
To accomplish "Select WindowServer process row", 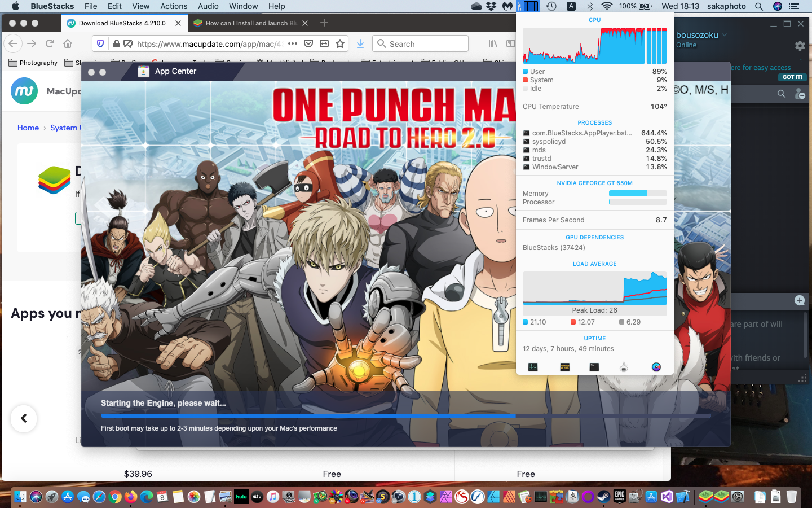I will pos(595,167).
